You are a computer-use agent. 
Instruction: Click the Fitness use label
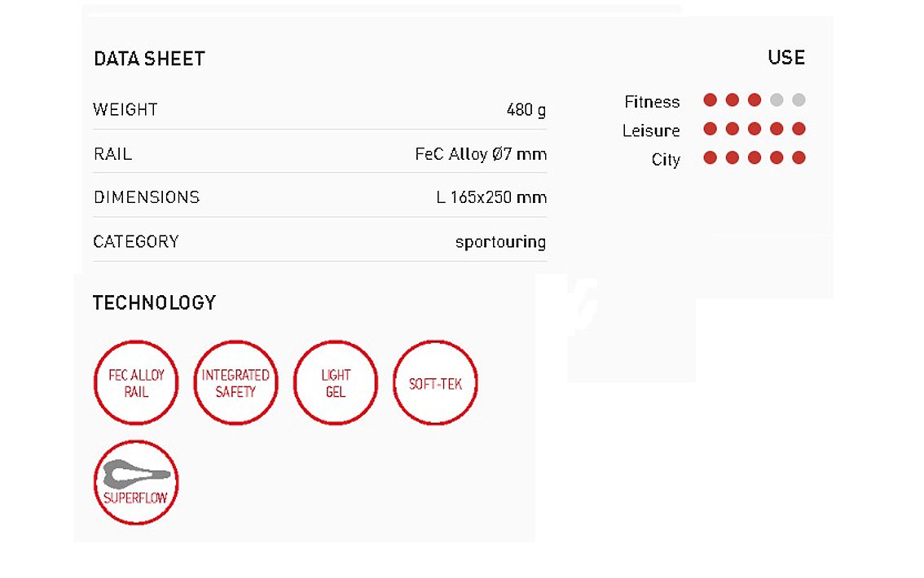[x=652, y=102]
